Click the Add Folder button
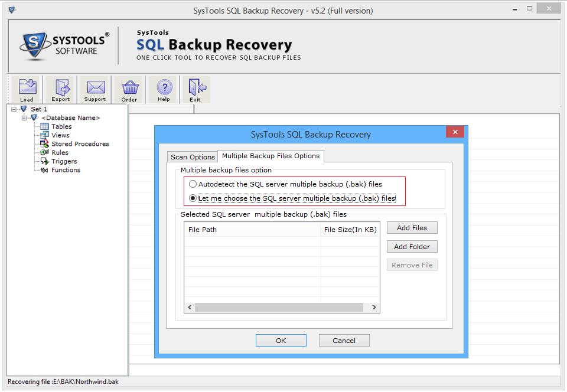Screen dimensions: 567x392 pos(412,247)
